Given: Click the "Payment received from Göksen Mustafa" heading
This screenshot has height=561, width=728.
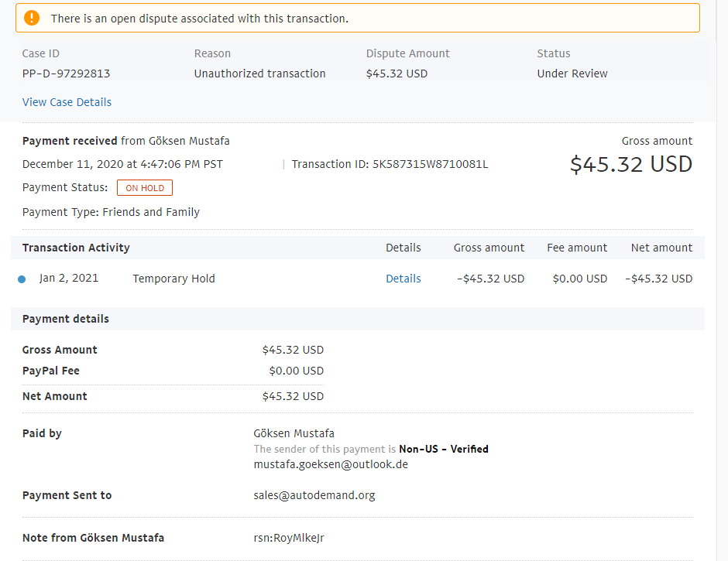Looking at the screenshot, I should click(125, 141).
